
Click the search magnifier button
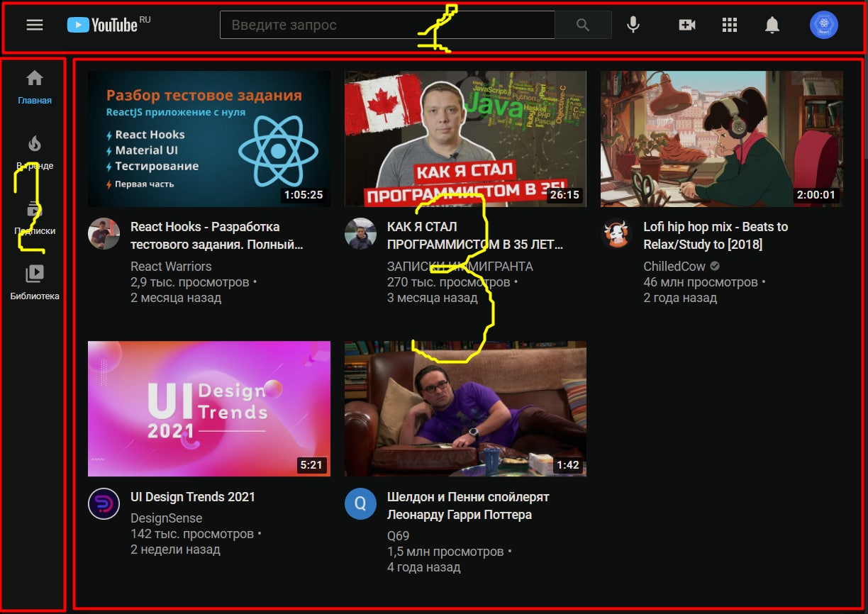pyautogui.click(x=583, y=25)
